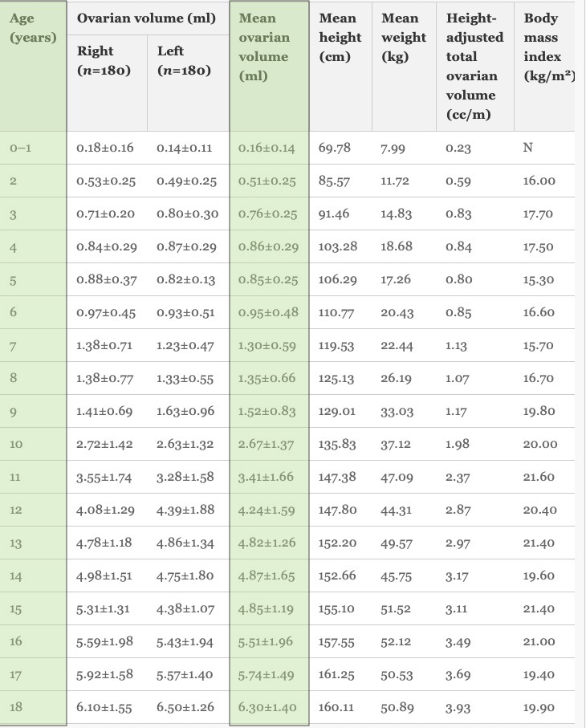The height and width of the screenshot is (728, 586).
Task: Select the highlighted Age (years) column header
Action: [33, 66]
